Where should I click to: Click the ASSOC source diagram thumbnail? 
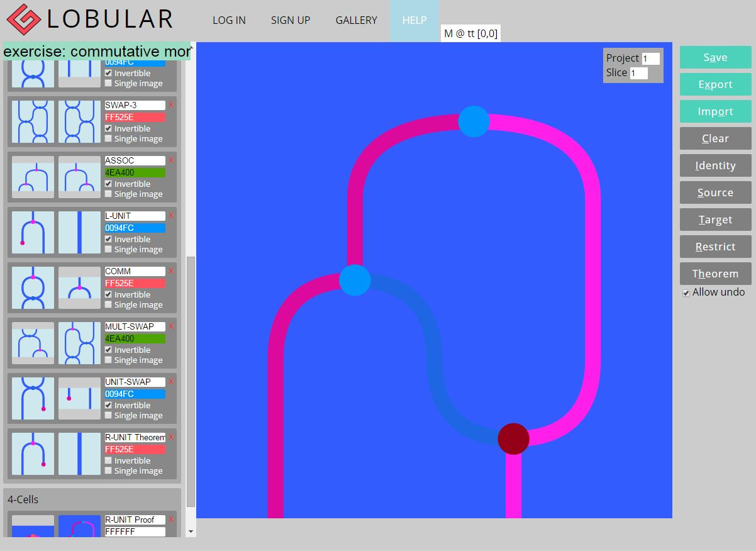tap(33, 177)
